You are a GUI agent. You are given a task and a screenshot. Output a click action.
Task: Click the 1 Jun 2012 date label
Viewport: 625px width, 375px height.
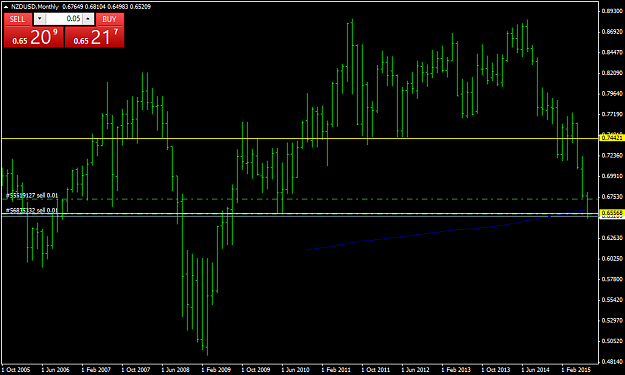click(415, 370)
